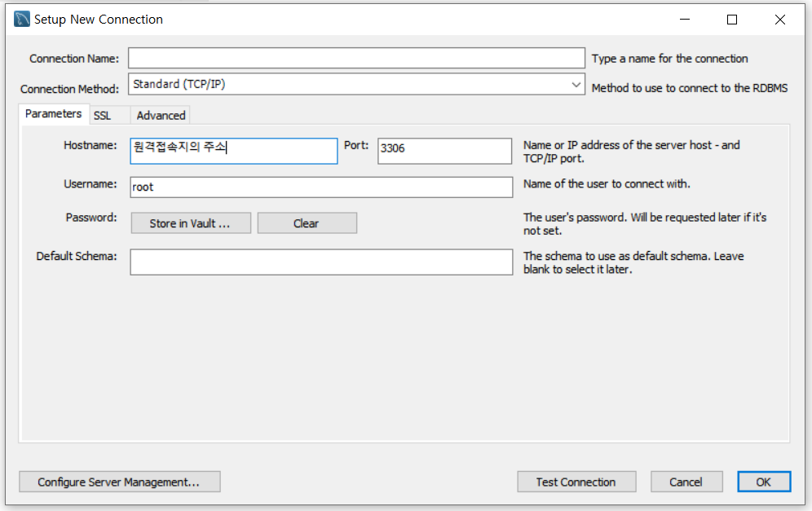Click into the Hostname field

pos(233,151)
